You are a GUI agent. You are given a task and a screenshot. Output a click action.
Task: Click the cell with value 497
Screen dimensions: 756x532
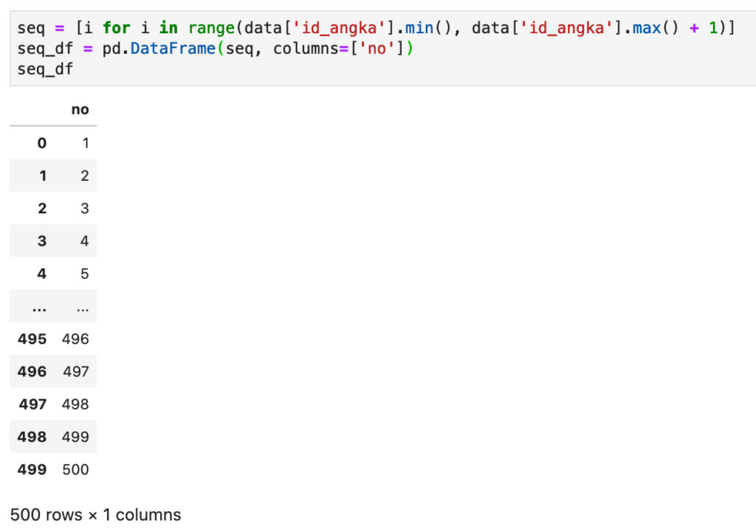(x=76, y=372)
